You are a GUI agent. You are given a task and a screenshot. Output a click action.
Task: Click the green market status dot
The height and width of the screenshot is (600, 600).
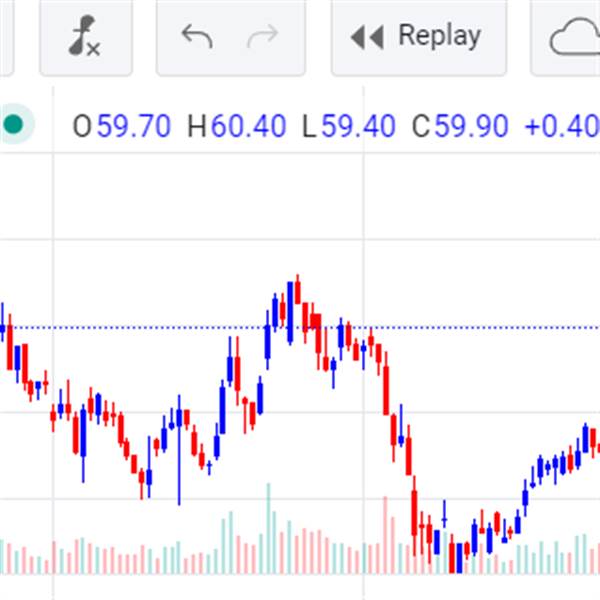[x=13, y=124]
